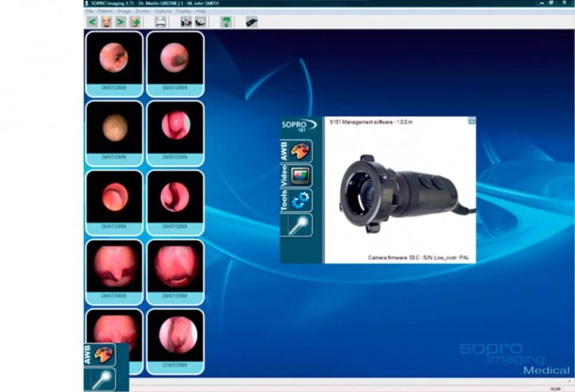
Task: Select large pink thumbnail with white line at bottom
Action: pyautogui.click(x=175, y=272)
